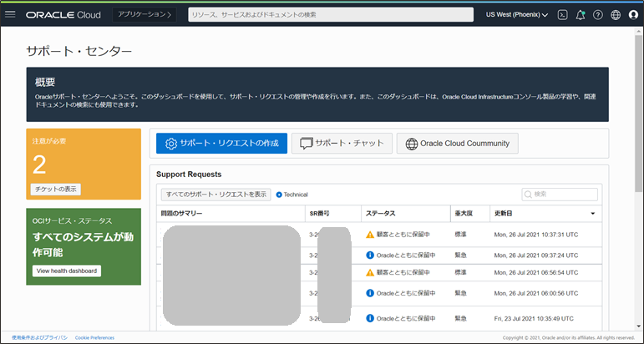The image size is (644, 344).
Task: Click warning icon in the 10:37:31 UTC row
Action: click(x=370, y=235)
